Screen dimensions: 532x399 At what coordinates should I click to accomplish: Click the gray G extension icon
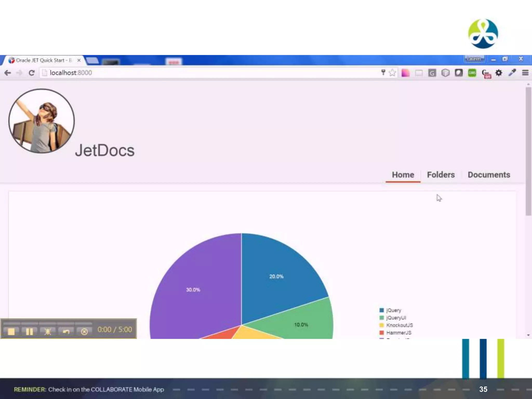point(432,73)
